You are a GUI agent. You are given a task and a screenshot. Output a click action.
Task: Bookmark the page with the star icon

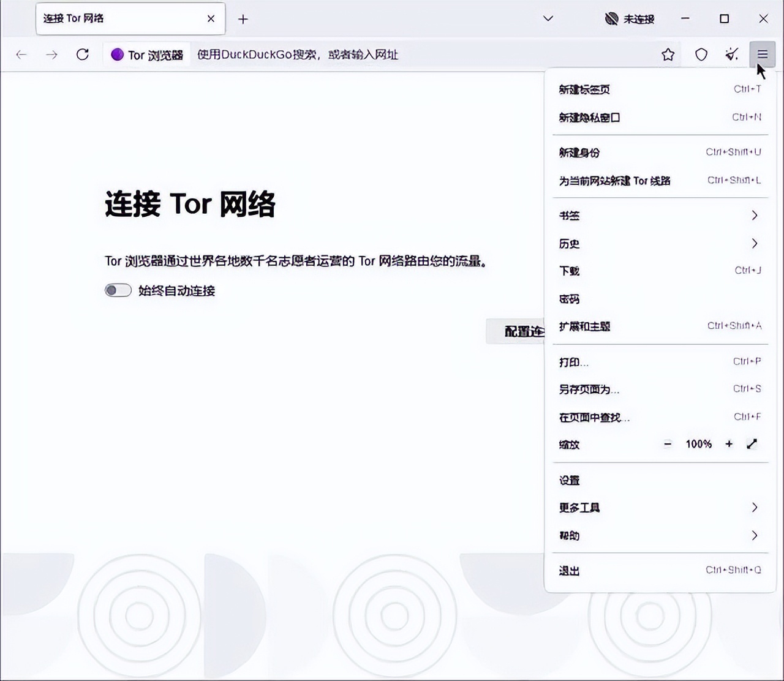point(668,55)
